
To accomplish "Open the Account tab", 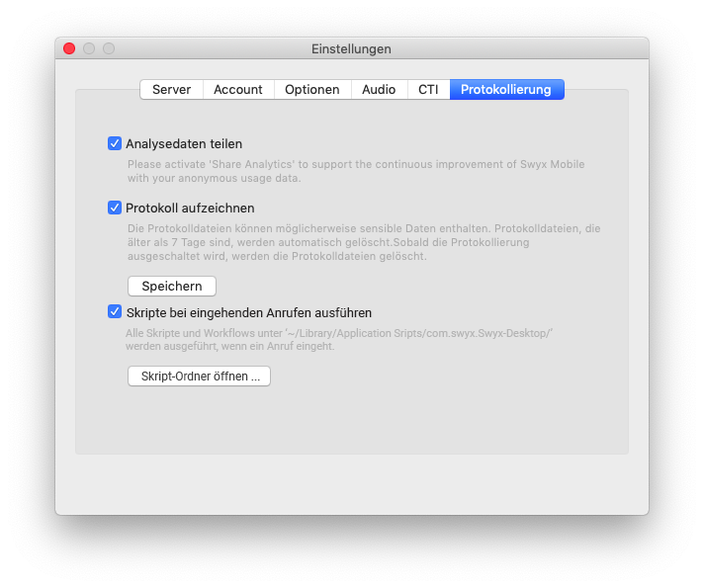I will 238,90.
